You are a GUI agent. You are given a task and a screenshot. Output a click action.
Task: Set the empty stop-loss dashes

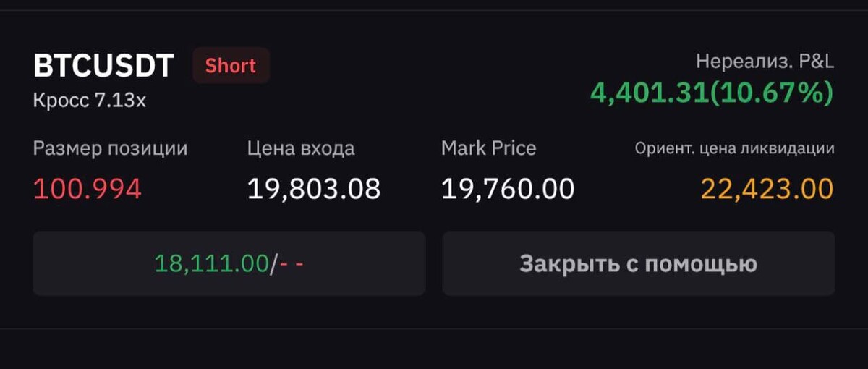point(291,263)
